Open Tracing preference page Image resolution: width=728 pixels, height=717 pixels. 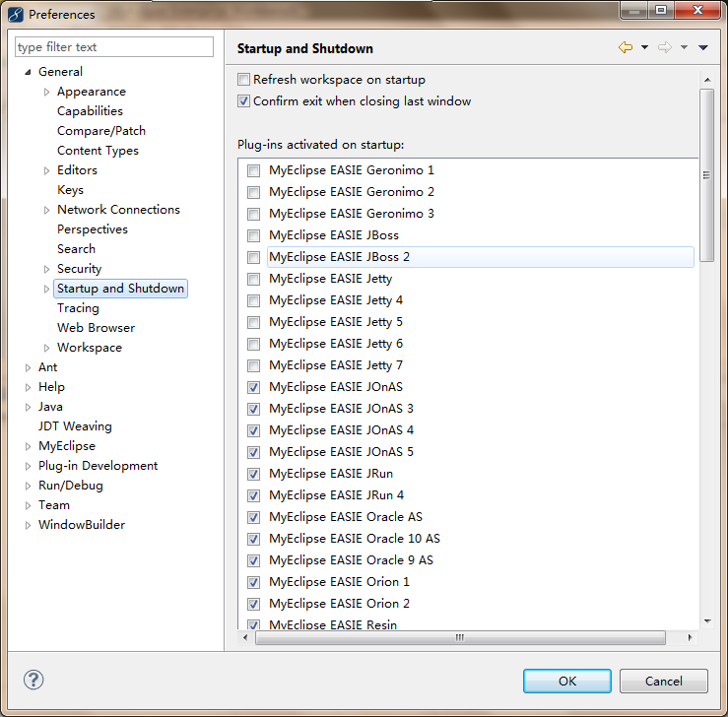coord(78,308)
